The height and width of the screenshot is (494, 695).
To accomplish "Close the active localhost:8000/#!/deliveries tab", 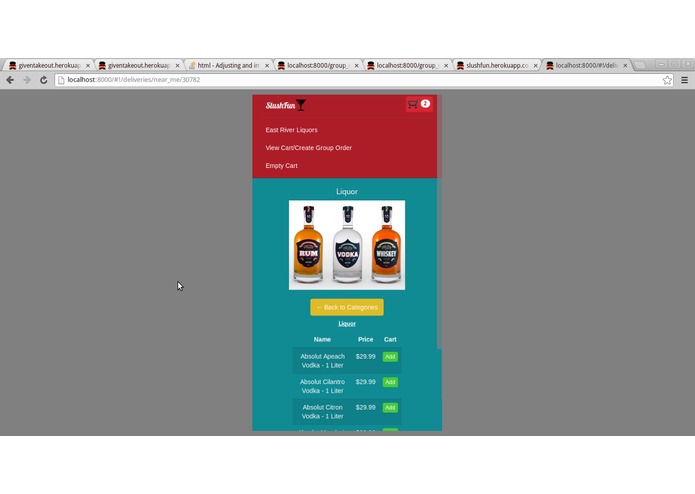I will pos(625,66).
